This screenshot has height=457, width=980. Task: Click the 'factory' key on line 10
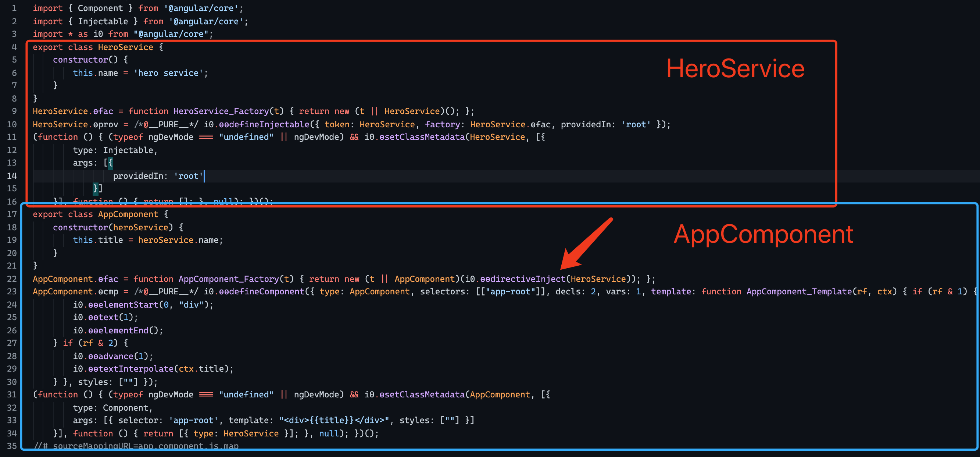443,124
